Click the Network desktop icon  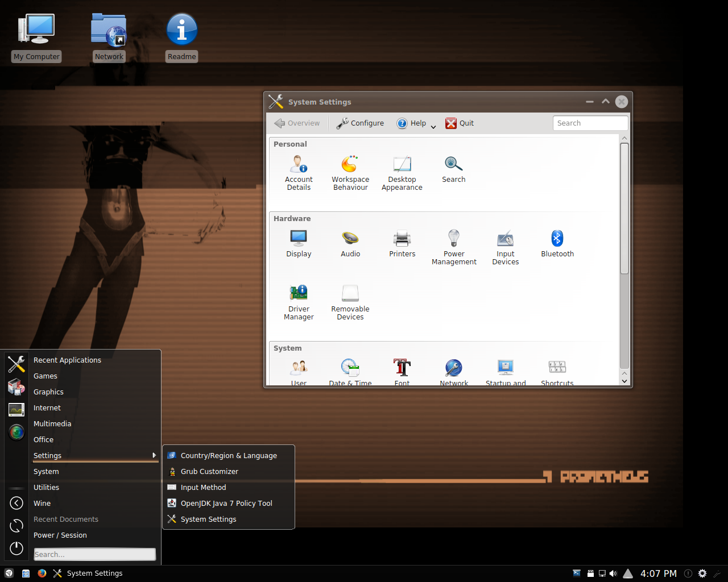(109, 38)
